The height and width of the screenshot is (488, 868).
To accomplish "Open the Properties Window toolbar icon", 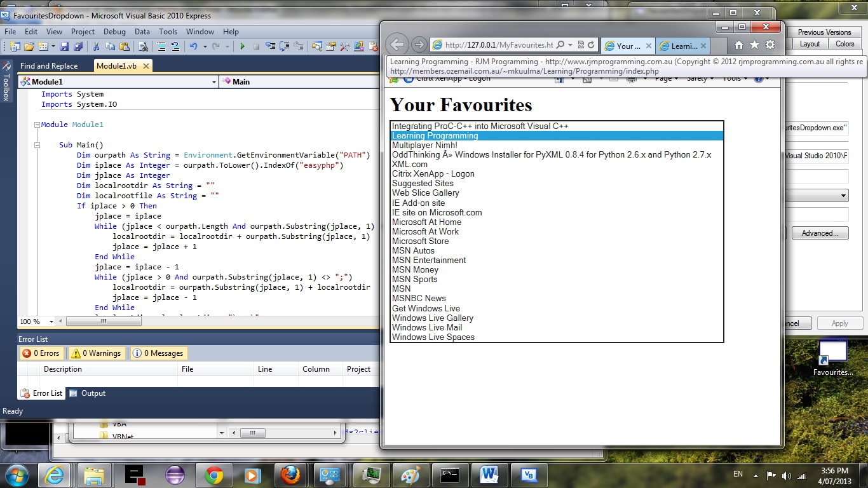I will pyautogui.click(x=330, y=46).
